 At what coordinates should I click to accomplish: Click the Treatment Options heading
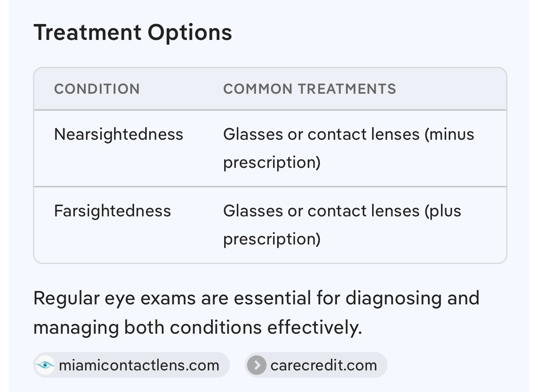[132, 33]
